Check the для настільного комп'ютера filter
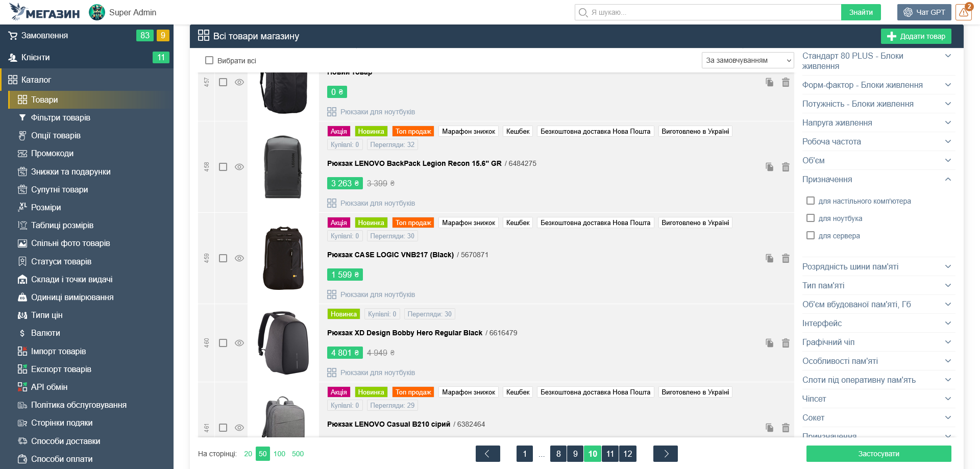 coord(811,201)
